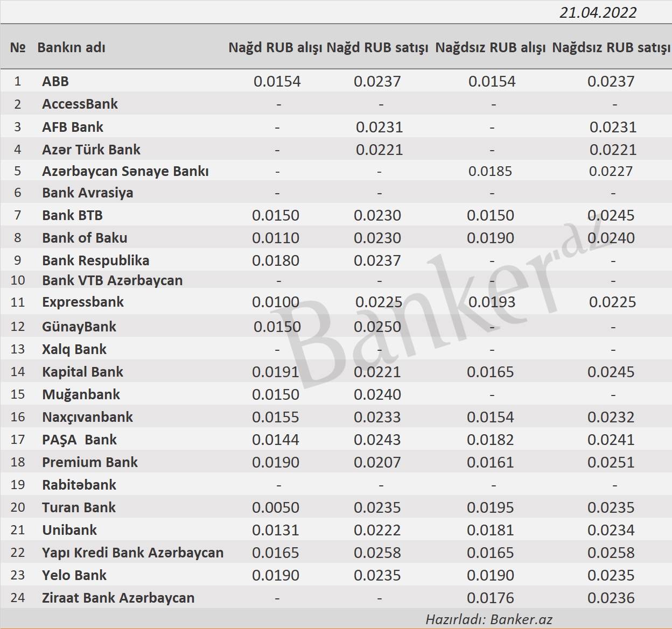
Task: Click PAŞA Bank's cashless buy rate 0.0182
Action: [491, 440]
